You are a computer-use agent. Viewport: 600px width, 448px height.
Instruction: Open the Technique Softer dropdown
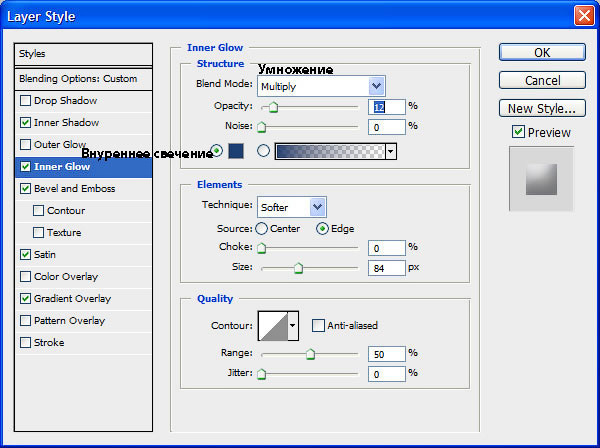pos(292,207)
